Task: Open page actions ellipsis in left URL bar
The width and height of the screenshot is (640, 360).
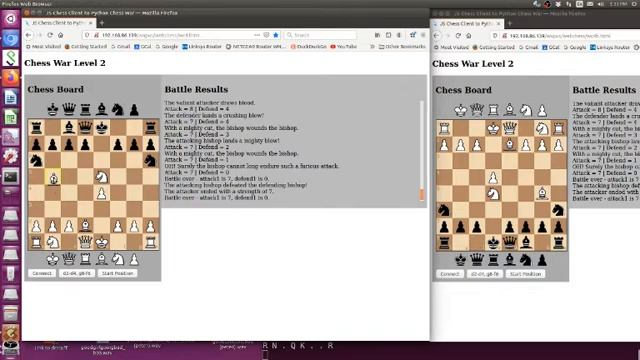Action: tap(257, 35)
